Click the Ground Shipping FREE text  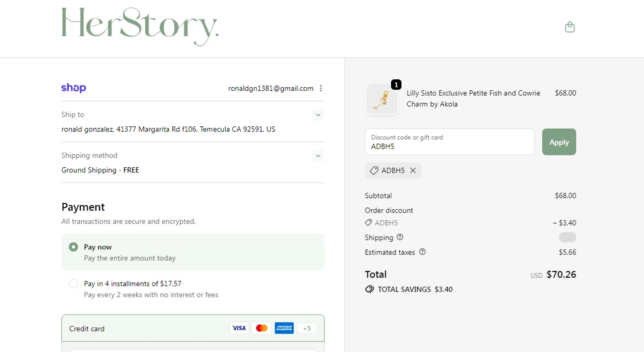[100, 170]
